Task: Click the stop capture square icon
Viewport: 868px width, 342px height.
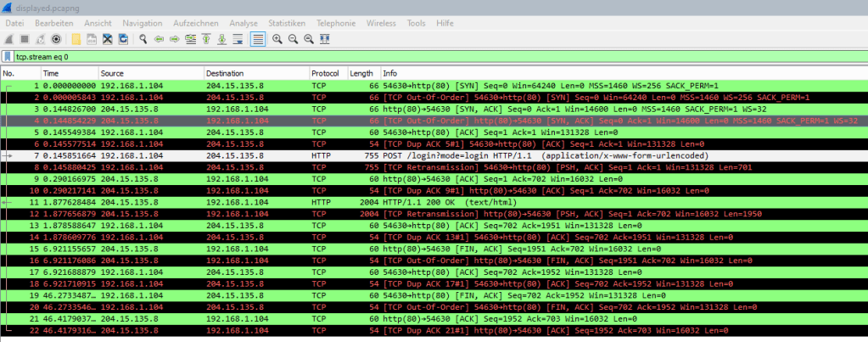Action: [x=25, y=39]
